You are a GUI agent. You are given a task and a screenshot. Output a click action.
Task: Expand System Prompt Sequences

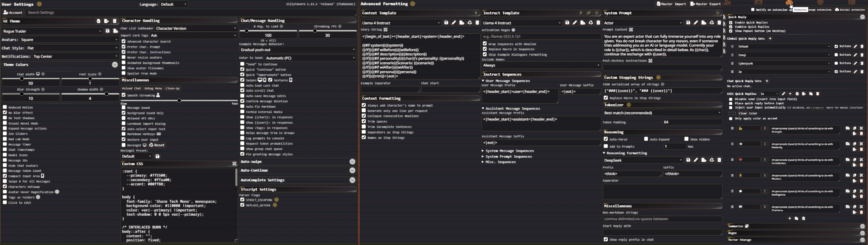click(507, 156)
